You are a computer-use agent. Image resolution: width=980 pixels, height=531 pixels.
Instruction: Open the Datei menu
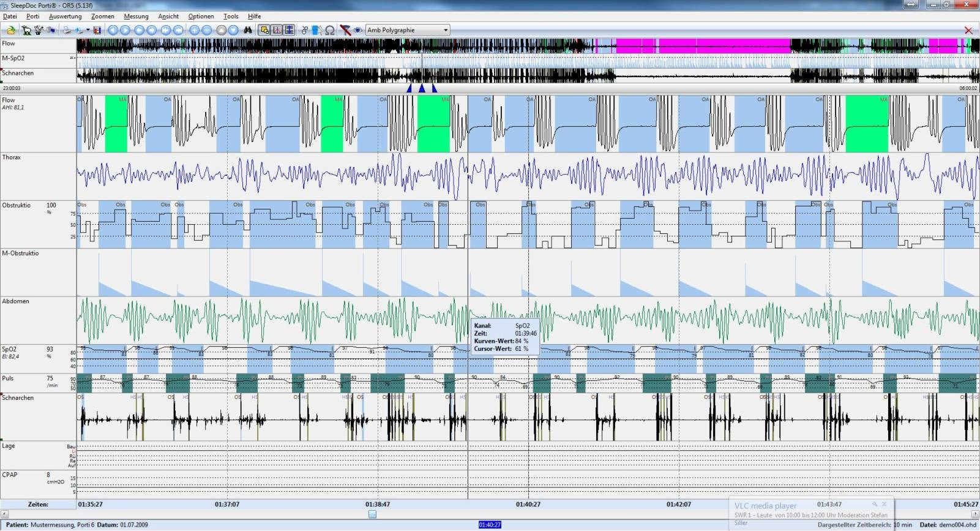(x=10, y=16)
